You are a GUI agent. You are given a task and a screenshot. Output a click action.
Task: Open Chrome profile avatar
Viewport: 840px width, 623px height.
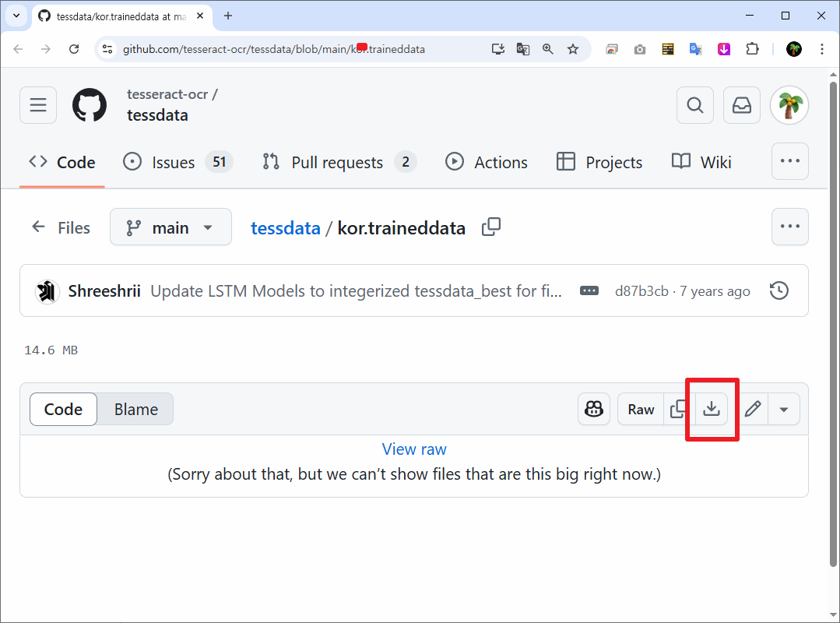click(794, 49)
